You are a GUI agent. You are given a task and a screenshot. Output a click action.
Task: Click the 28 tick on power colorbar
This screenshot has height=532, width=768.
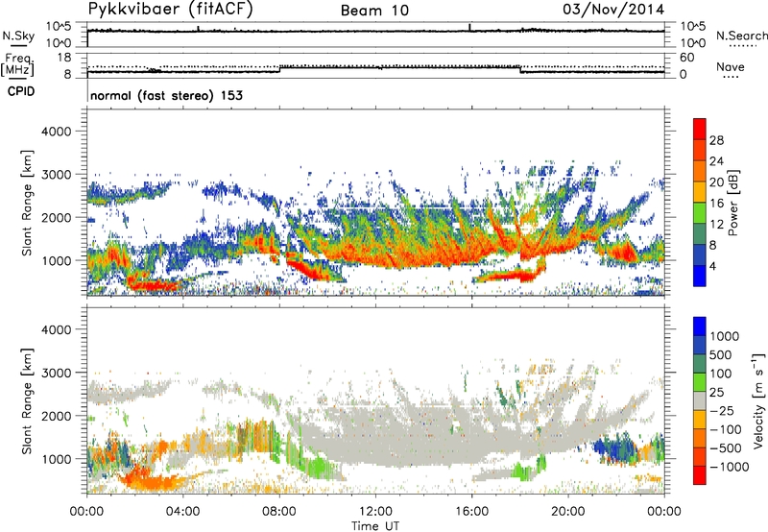point(716,140)
